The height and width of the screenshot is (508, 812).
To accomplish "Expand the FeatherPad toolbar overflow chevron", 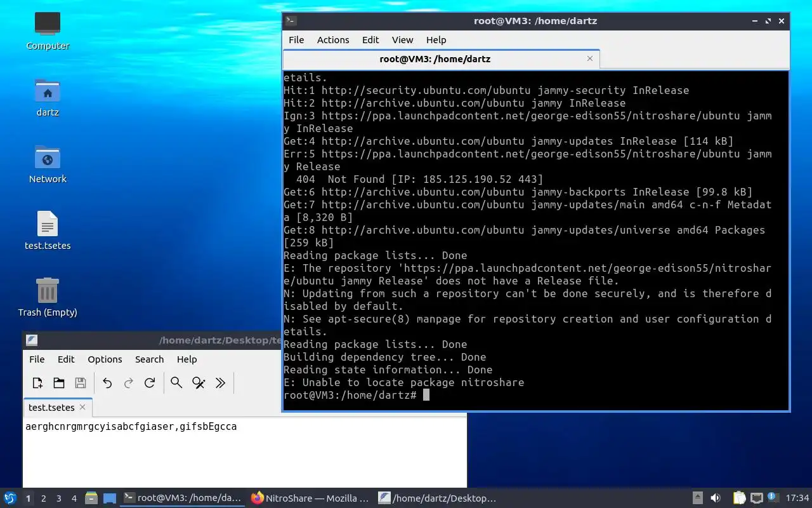I will (x=220, y=383).
